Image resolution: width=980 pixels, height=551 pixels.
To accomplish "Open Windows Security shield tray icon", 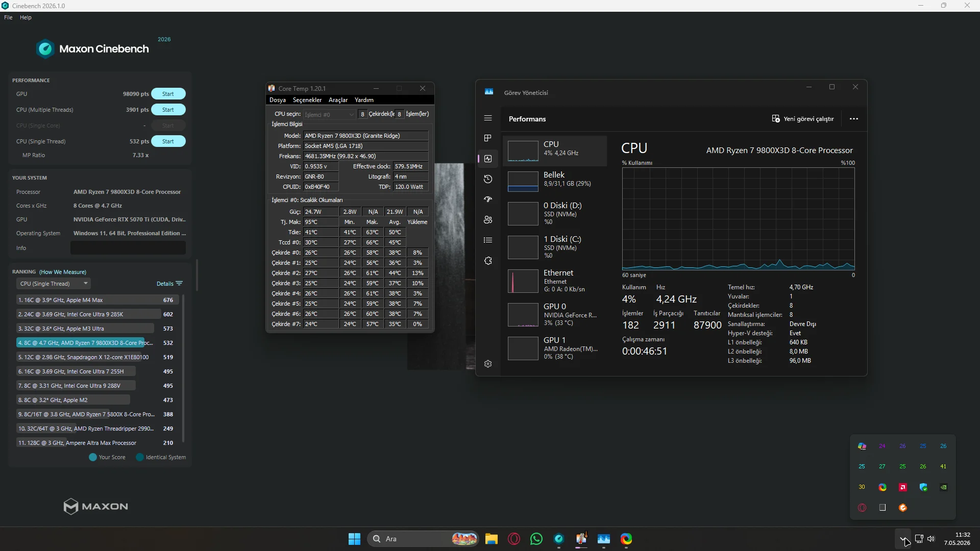I will pyautogui.click(x=923, y=487).
